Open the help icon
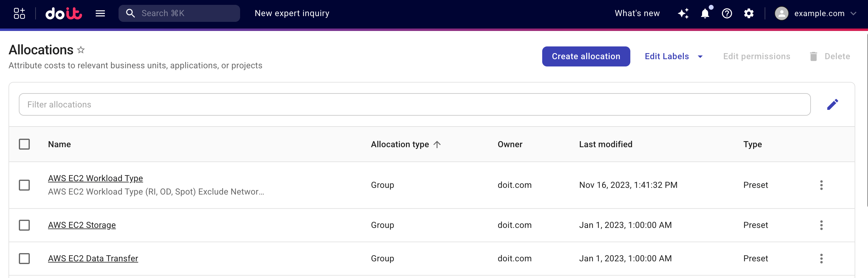868x278 pixels. (727, 13)
